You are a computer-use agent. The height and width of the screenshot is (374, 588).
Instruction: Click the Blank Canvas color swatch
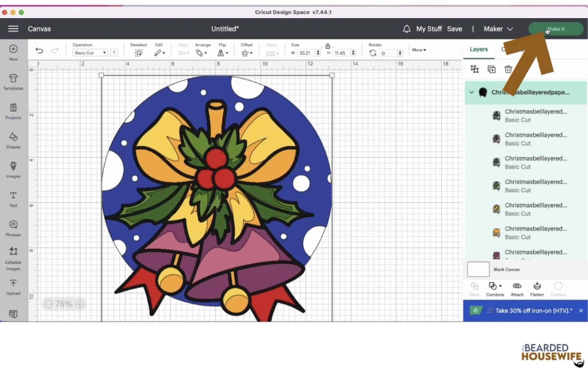click(x=478, y=269)
